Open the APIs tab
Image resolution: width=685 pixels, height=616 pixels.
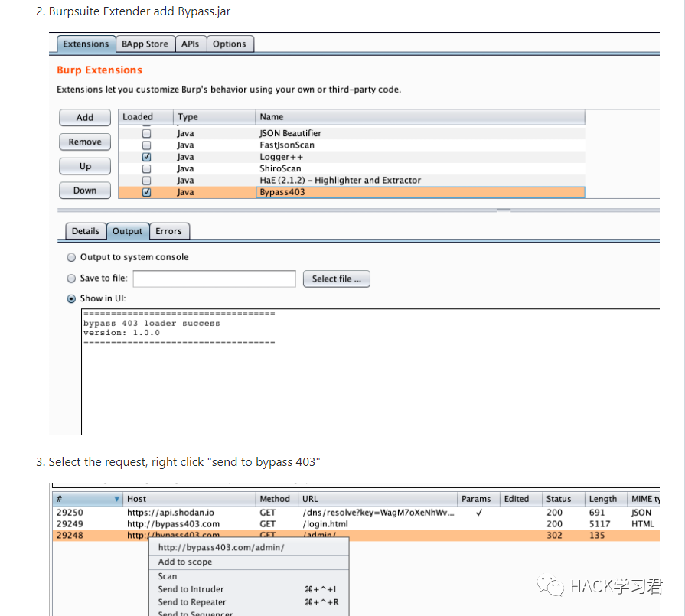point(190,44)
